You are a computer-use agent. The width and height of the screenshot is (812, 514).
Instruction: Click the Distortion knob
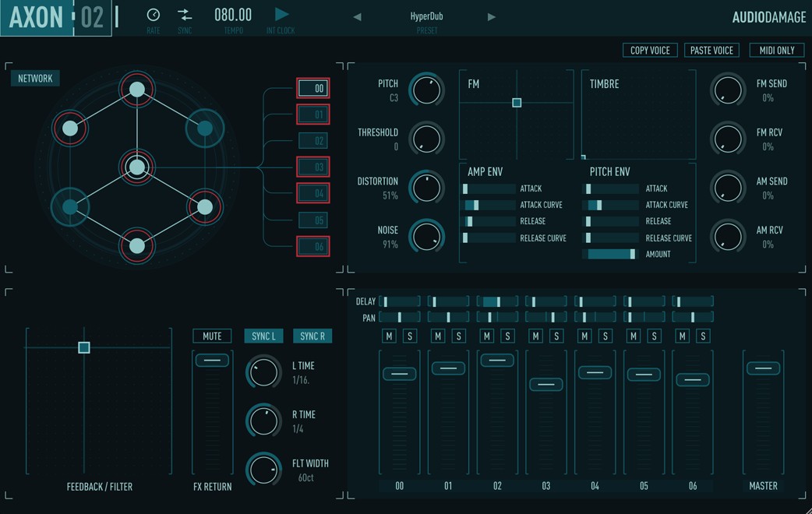click(426, 188)
